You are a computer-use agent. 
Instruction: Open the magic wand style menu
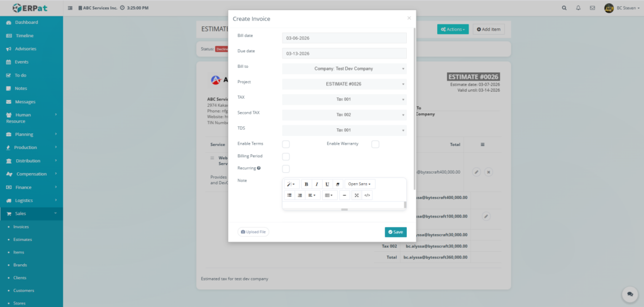point(291,184)
